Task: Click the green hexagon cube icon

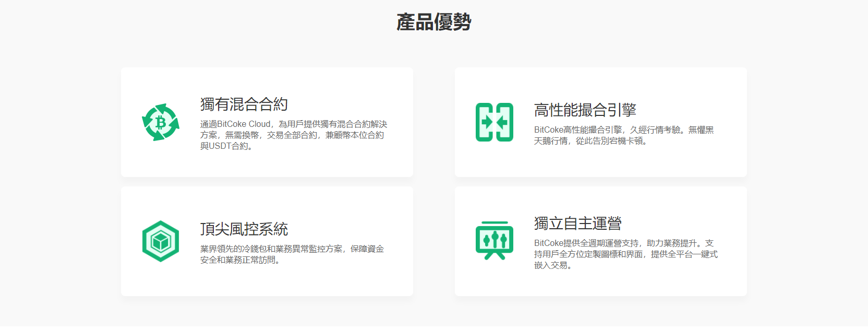Action: click(161, 241)
